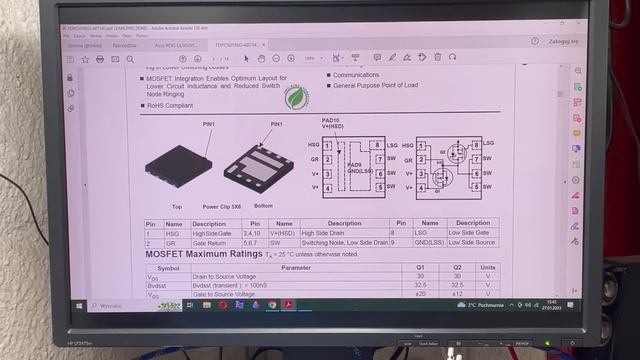Switch to the Strona główna tab
The height and width of the screenshot is (360, 640).
pos(84,46)
